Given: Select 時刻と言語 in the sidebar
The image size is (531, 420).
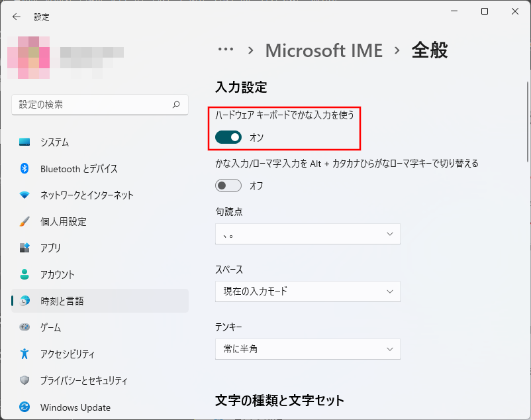Looking at the screenshot, I should (99, 301).
